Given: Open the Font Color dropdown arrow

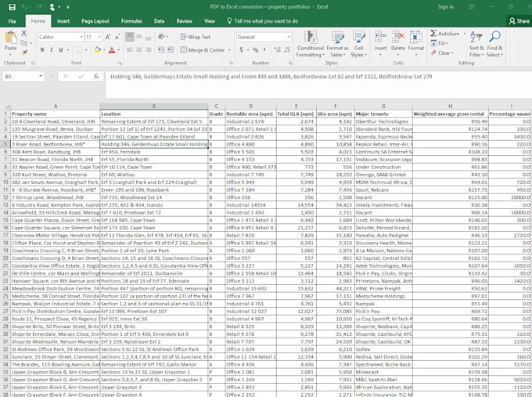Looking at the screenshot, I should 118,50.
